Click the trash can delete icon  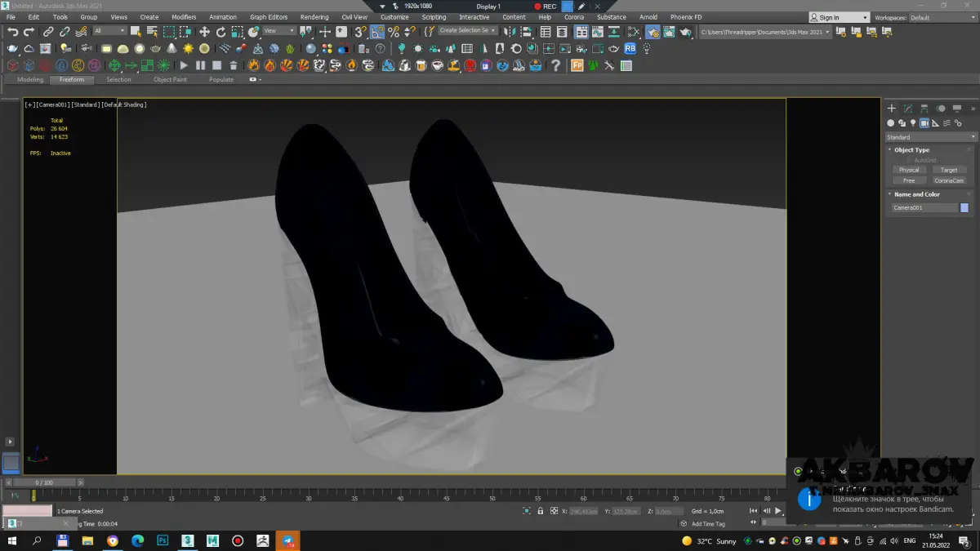[234, 65]
